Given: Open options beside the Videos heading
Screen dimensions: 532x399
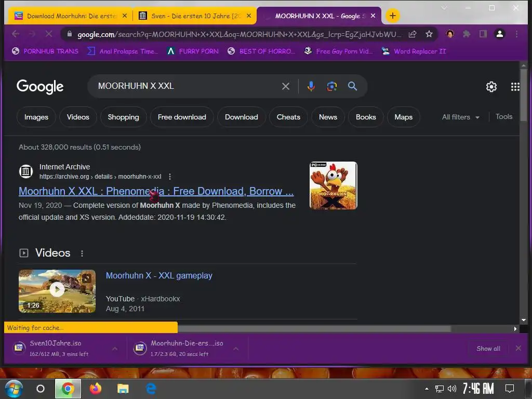Looking at the screenshot, I should pos(82,254).
